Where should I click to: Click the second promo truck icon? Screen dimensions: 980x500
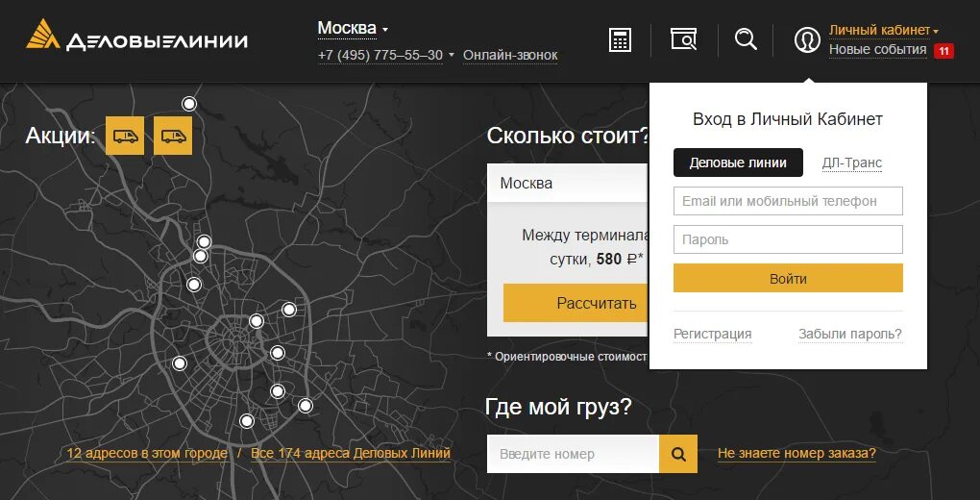pos(173,136)
